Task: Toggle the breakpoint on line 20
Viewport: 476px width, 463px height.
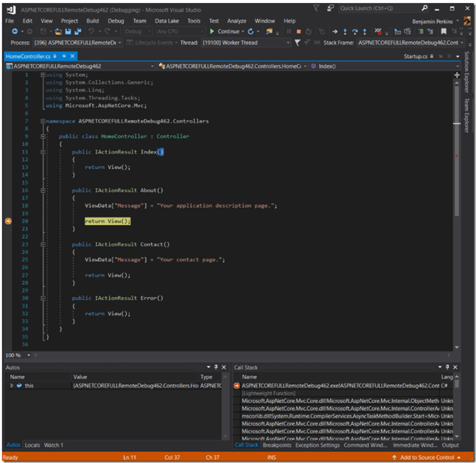Action: (8, 221)
